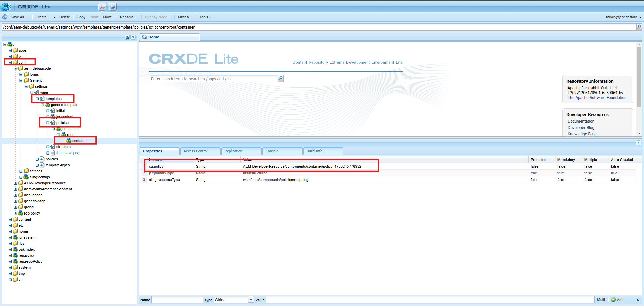644x306 pixels.
Task: Collapse the conf folder node
Action: (10, 63)
